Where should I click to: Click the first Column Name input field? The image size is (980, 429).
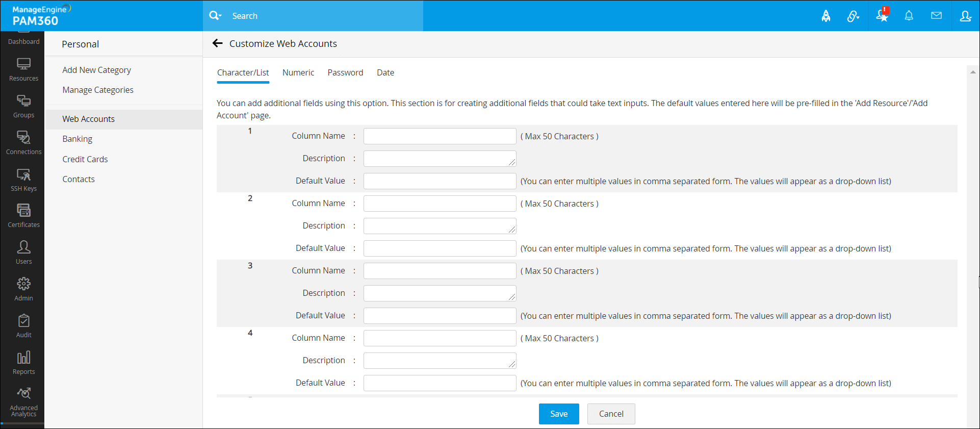click(440, 136)
